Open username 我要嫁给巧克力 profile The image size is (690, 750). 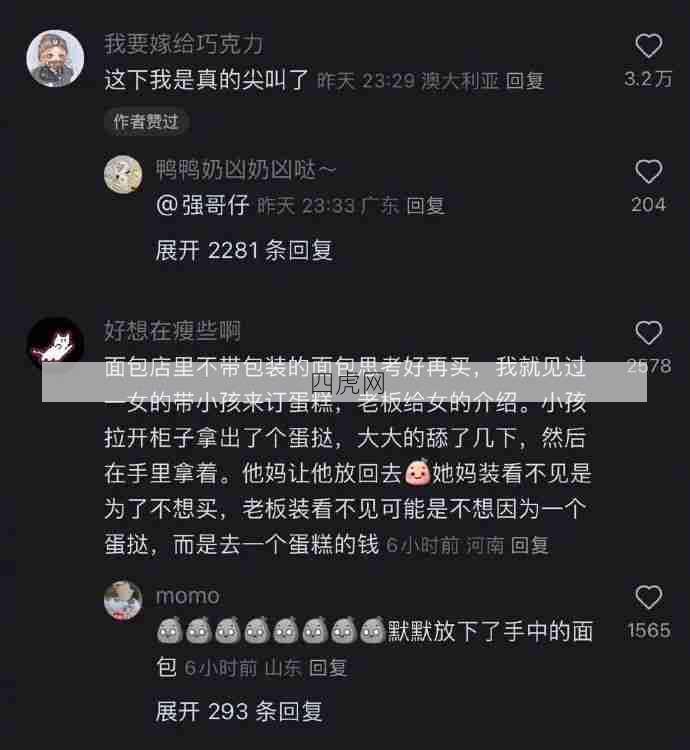click(x=184, y=44)
